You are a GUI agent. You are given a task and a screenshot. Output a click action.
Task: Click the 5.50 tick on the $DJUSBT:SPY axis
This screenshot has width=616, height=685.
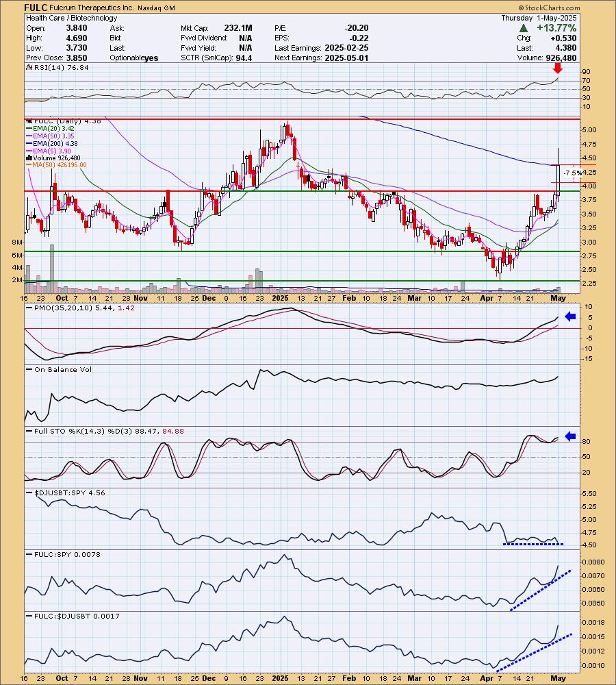[589, 494]
